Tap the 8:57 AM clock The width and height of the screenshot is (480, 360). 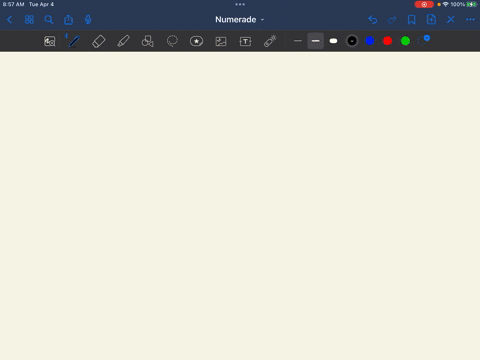14,4
